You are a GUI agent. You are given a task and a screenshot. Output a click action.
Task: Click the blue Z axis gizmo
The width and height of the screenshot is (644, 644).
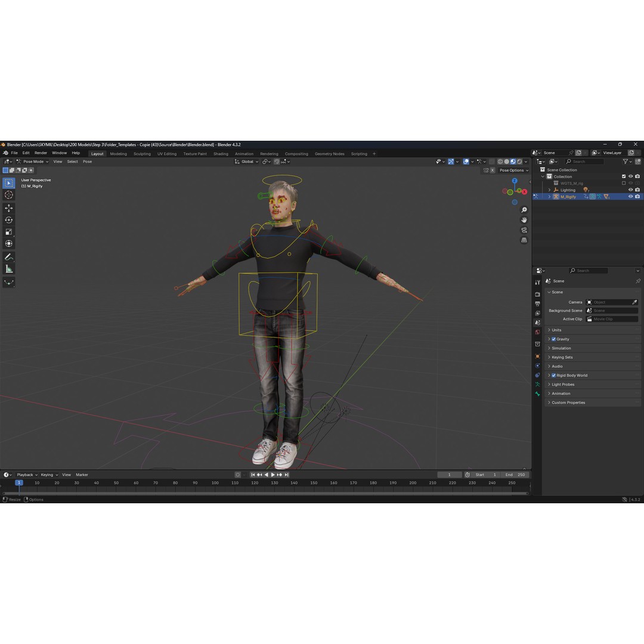pos(515,181)
